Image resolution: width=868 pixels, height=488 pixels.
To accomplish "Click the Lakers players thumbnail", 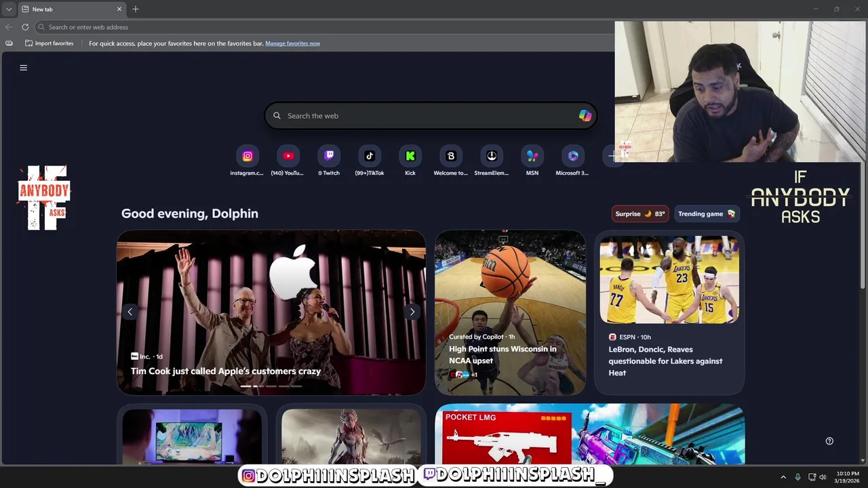I will point(669,280).
